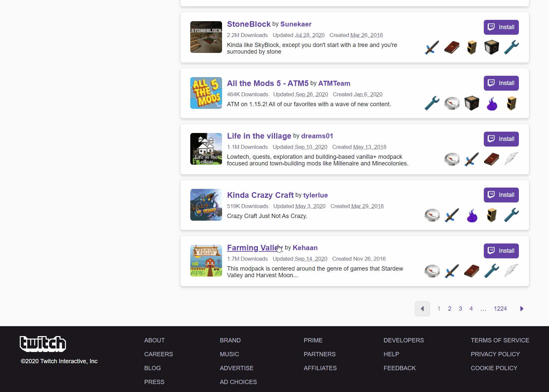Go to previous page arrow
Viewport: 549px width, 392px height.
coord(422,309)
